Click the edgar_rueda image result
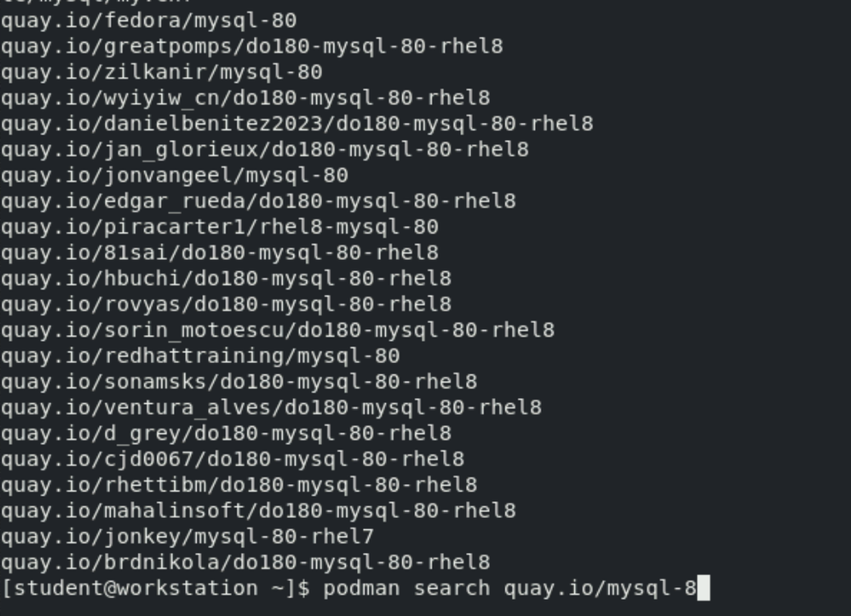The image size is (851, 616). pyautogui.click(x=257, y=201)
